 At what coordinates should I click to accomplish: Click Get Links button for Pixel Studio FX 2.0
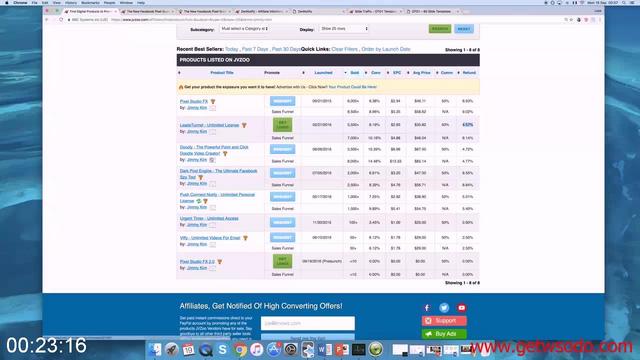pos(282,261)
